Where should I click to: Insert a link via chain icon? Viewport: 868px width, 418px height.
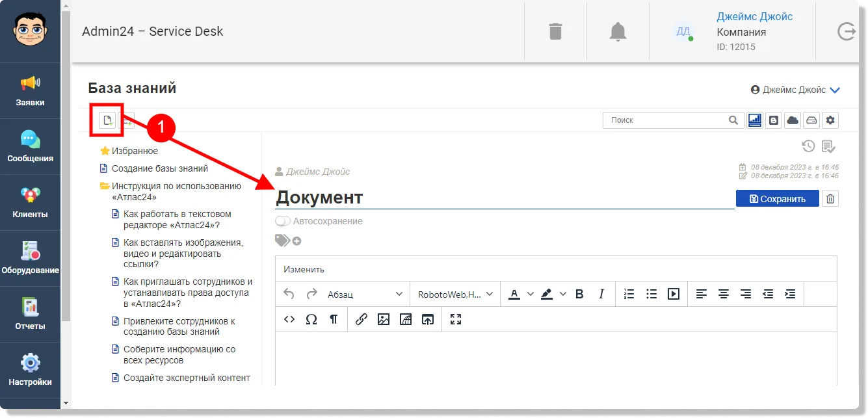pos(362,319)
